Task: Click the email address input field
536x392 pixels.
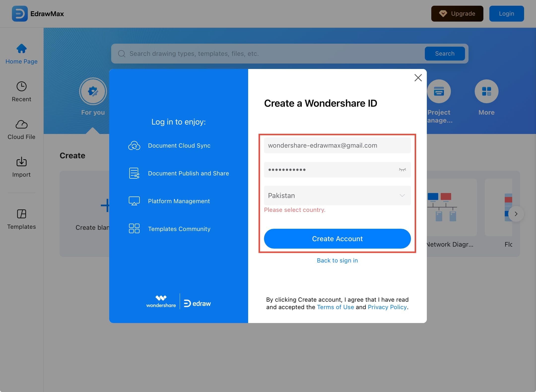Action: pos(337,145)
